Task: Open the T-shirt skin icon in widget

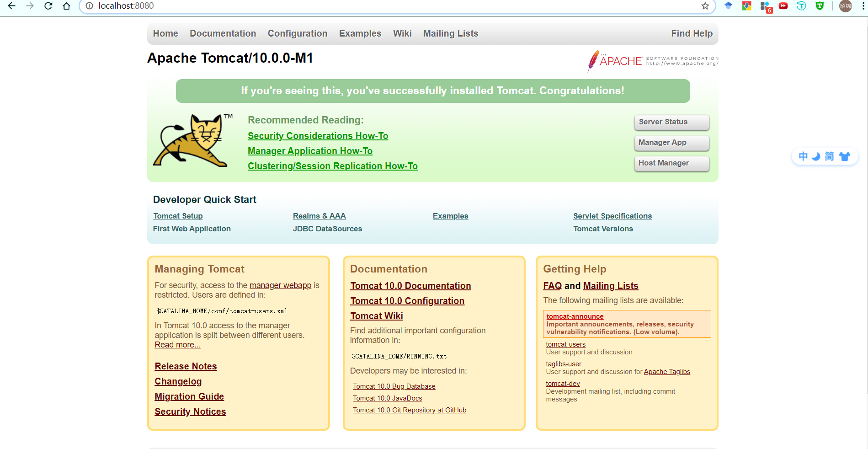Action: [x=844, y=156]
